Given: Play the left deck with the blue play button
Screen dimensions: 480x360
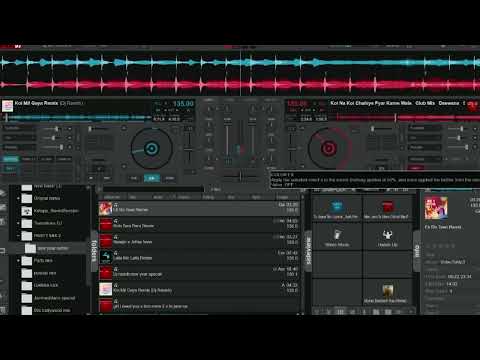Looking at the screenshot, I should 152,178.
